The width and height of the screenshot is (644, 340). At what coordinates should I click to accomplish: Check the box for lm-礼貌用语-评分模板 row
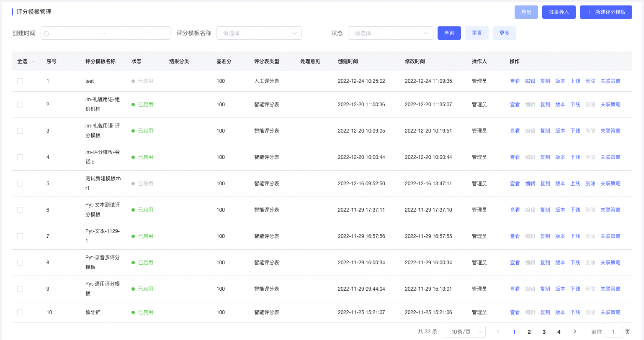point(20,131)
